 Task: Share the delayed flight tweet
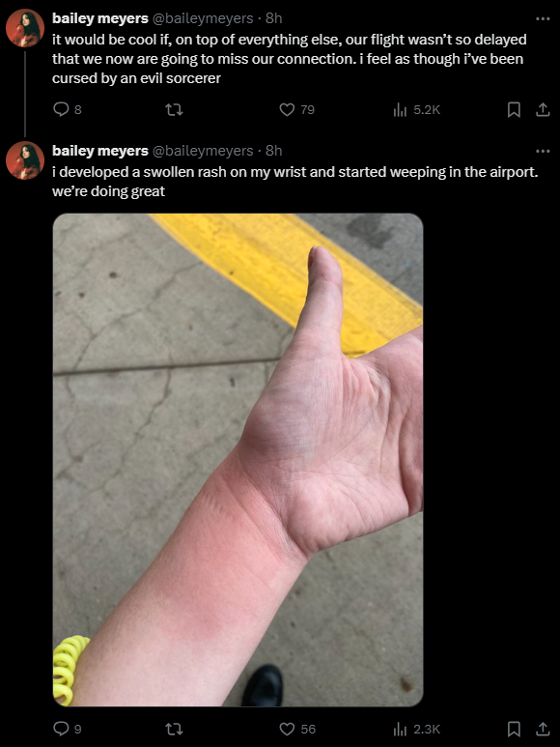pyautogui.click(x=543, y=110)
